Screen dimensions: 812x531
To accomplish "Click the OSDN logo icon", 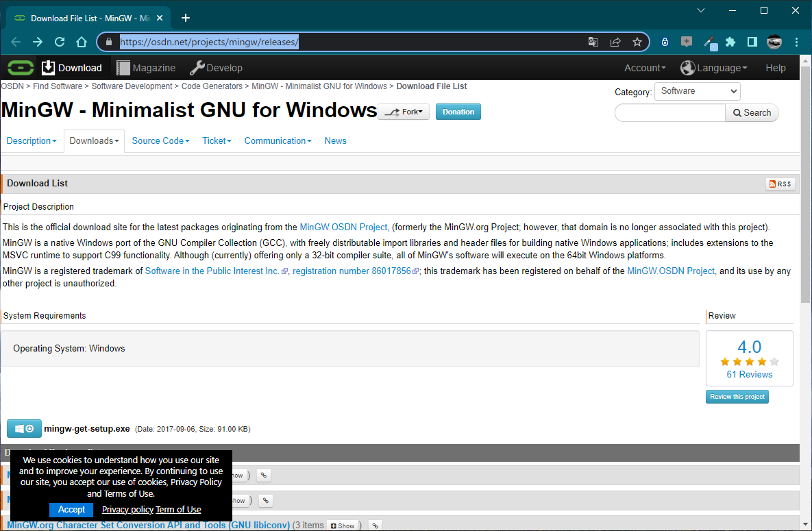I will (21, 67).
